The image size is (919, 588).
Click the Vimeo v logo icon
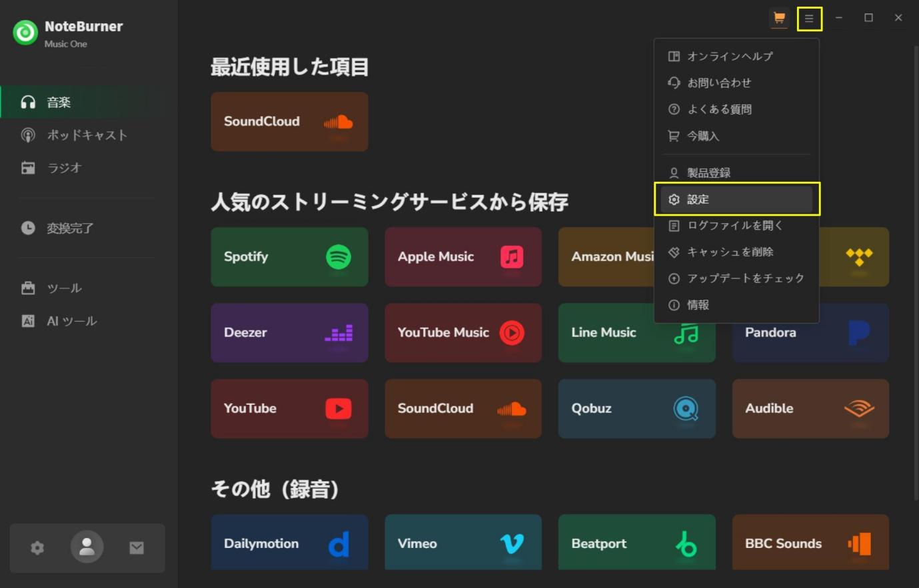click(x=512, y=544)
